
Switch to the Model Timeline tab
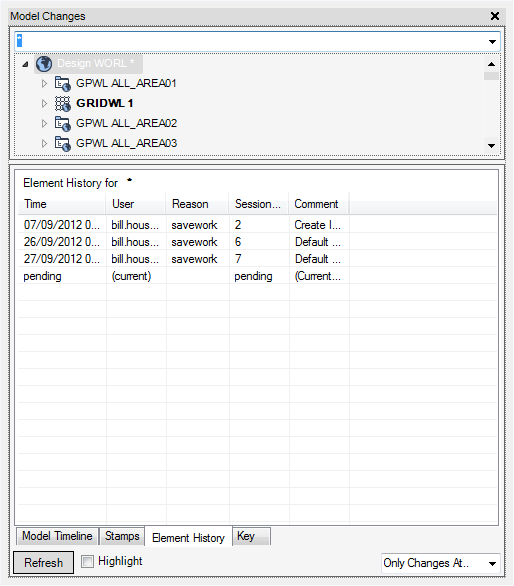click(x=57, y=536)
